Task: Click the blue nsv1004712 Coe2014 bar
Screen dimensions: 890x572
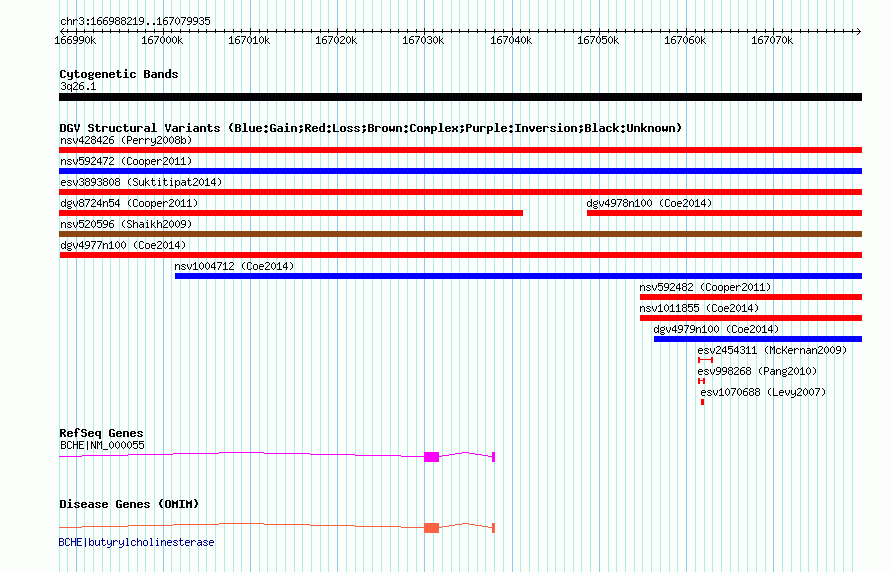Action: click(518, 276)
